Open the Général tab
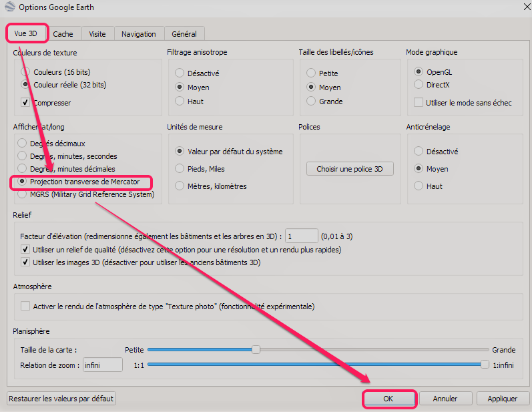This screenshot has height=412, width=532. click(x=184, y=34)
